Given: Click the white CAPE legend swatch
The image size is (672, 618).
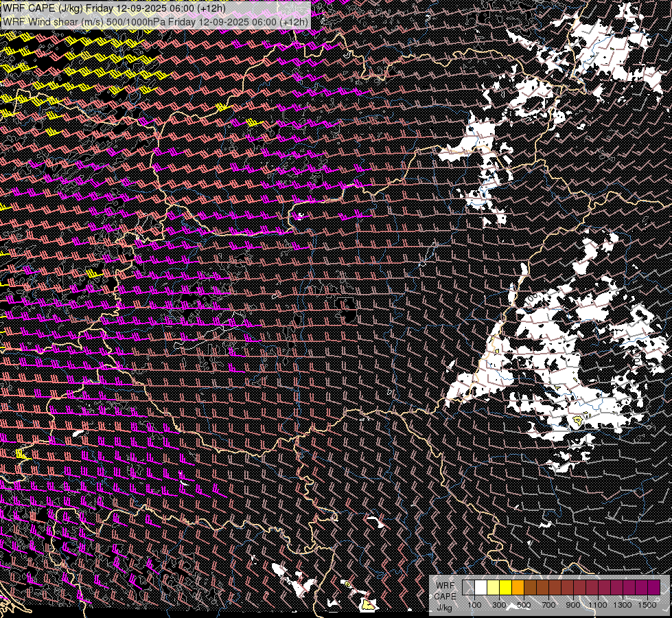Looking at the screenshot, I should click(481, 588).
